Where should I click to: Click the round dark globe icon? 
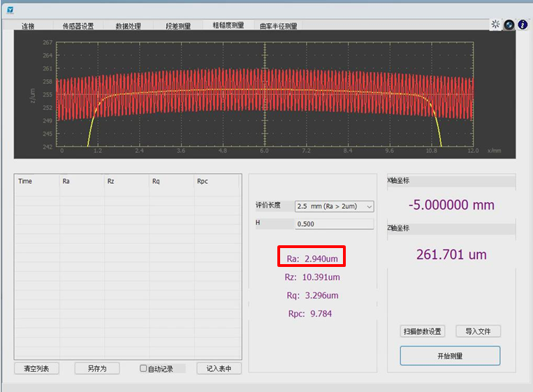pos(509,24)
